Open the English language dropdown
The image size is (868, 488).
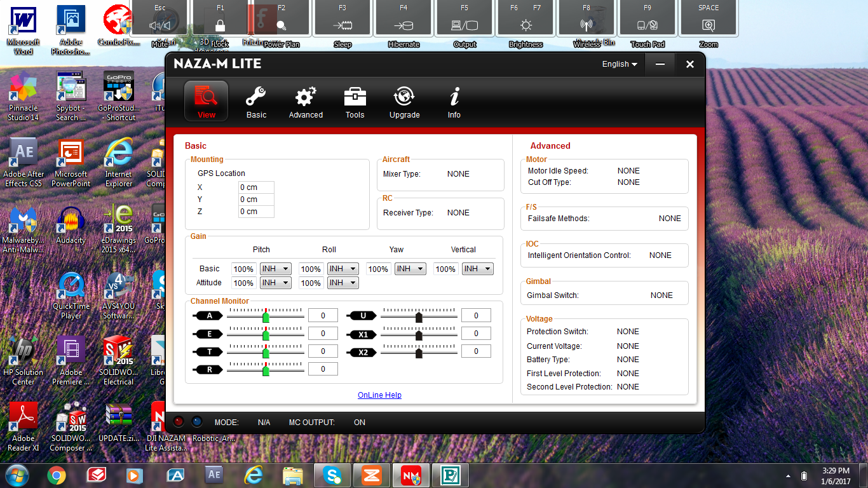pos(620,64)
